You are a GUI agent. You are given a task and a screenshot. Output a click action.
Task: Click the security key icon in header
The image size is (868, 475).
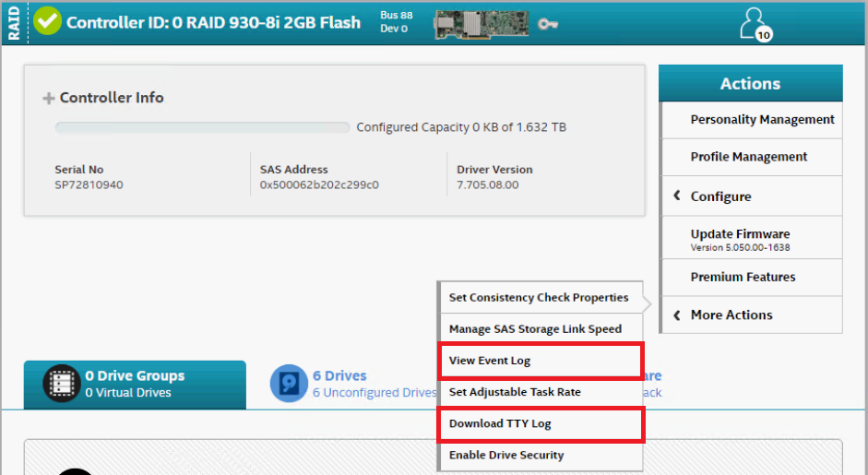coord(548,24)
